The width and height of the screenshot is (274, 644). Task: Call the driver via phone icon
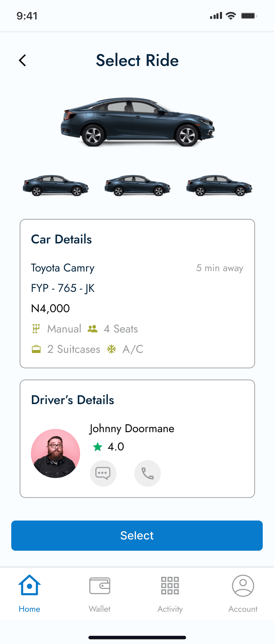148,473
